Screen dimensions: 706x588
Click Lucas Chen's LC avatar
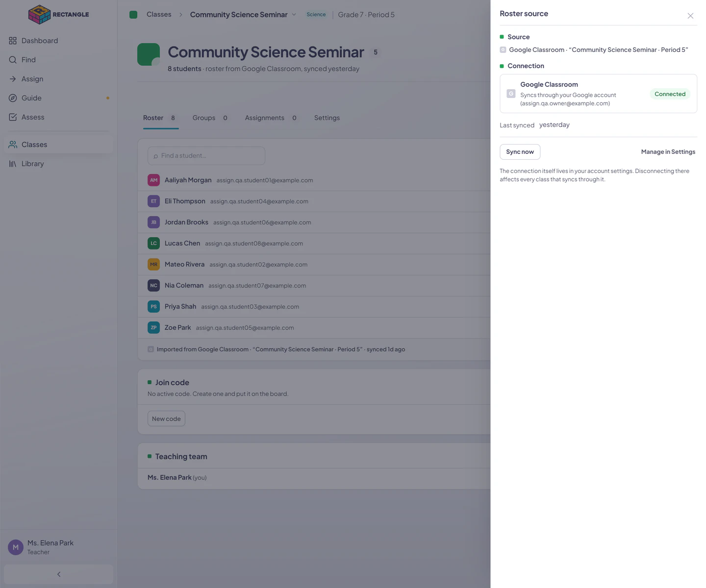[x=154, y=244]
